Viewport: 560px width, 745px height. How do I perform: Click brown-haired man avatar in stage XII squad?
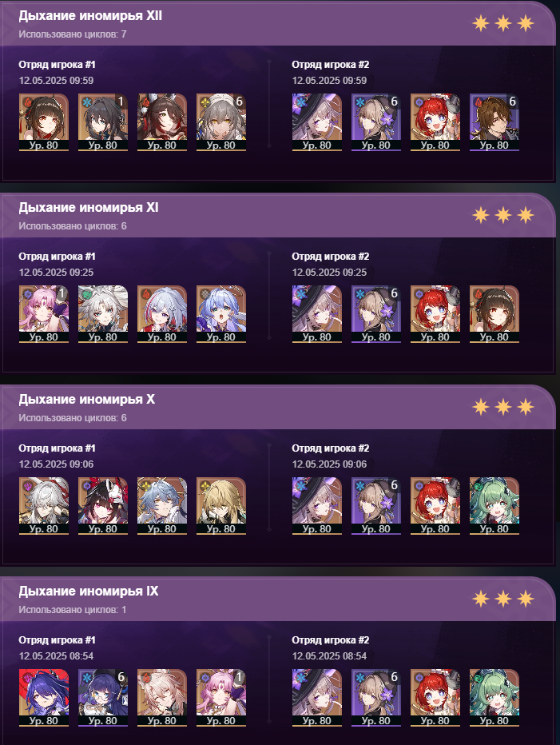494,122
